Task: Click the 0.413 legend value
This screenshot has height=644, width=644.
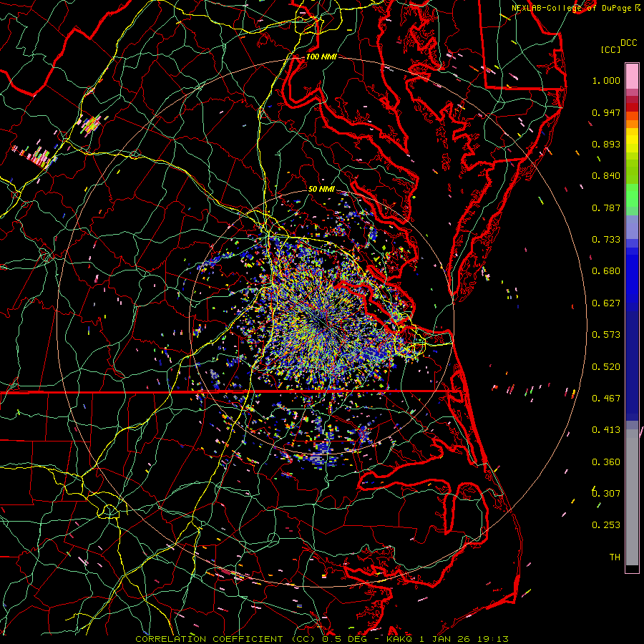Action: pyautogui.click(x=606, y=430)
